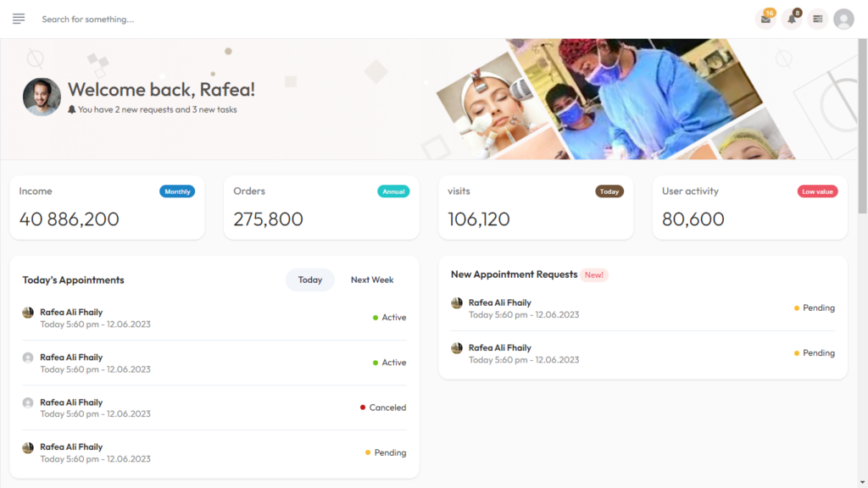Click the page vertical scrollbar thumb
The image size is (868, 488).
(x=862, y=126)
